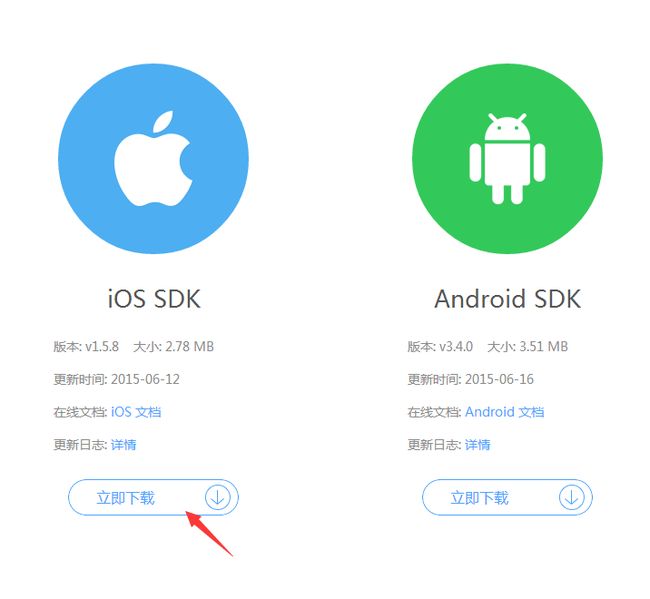650x599 pixels.
Task: Click the blue Apple logo circle
Action: tap(153, 158)
